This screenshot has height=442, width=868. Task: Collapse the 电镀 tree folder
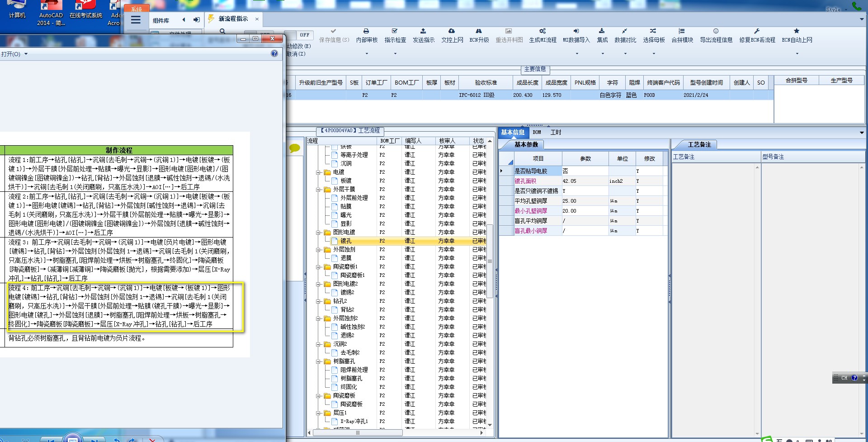[319, 172]
